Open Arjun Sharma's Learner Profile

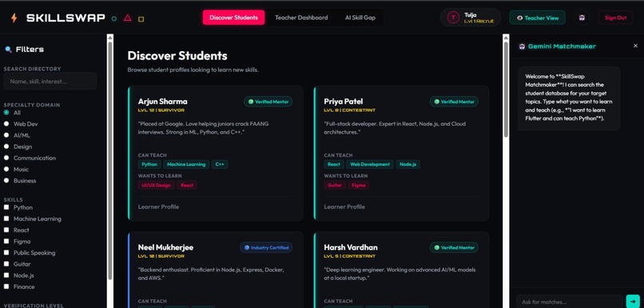(x=158, y=207)
